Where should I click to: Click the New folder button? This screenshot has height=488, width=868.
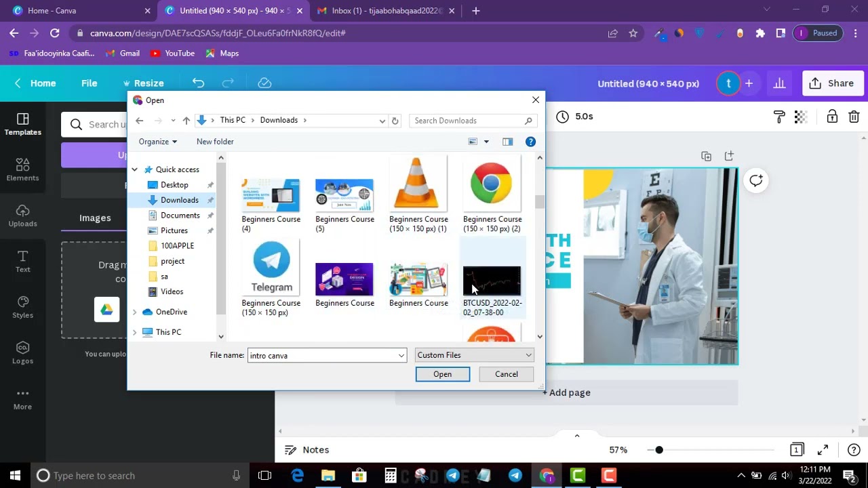(x=215, y=142)
